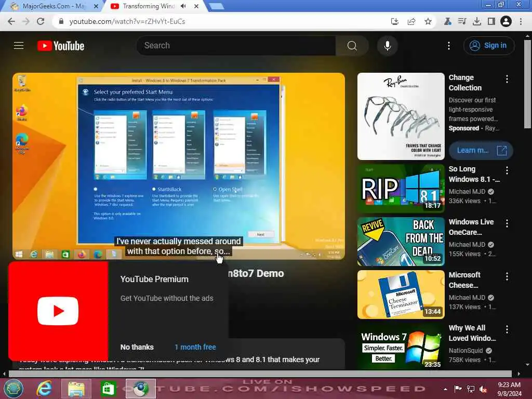Click the horizontal page scrollbar

[260, 374]
